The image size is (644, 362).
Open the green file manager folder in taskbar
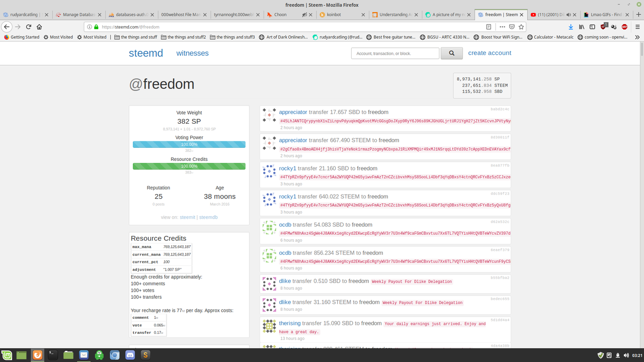[x=68, y=355]
